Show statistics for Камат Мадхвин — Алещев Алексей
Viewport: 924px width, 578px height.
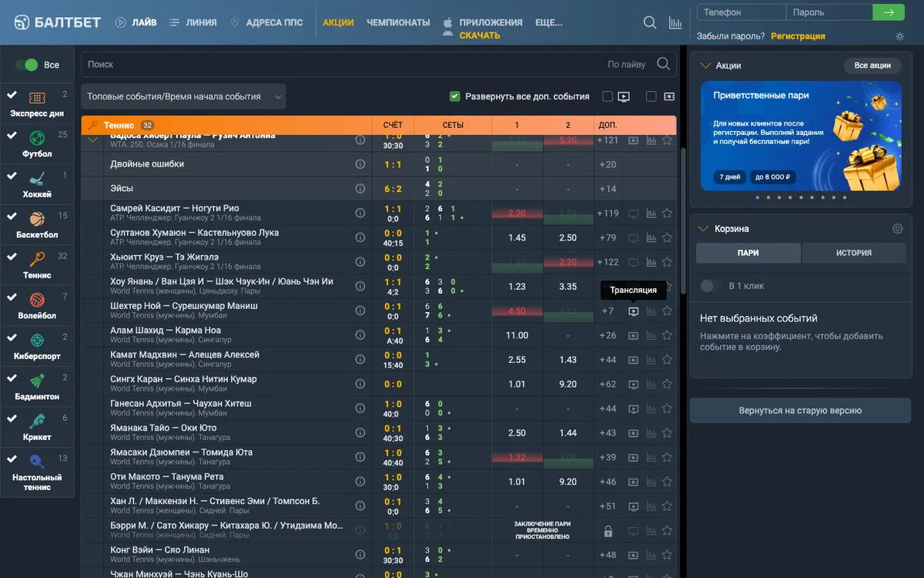click(x=651, y=360)
